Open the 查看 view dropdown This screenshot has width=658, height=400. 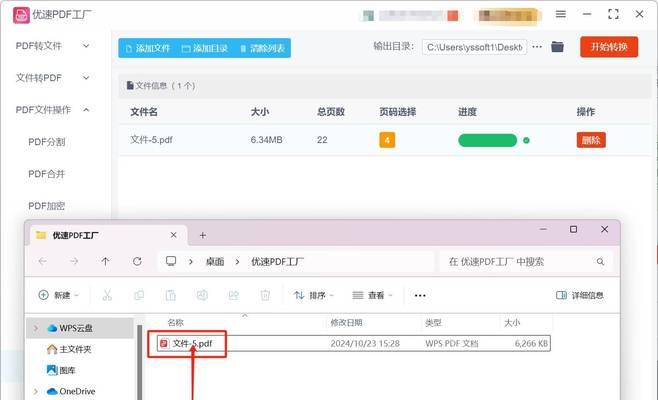373,295
